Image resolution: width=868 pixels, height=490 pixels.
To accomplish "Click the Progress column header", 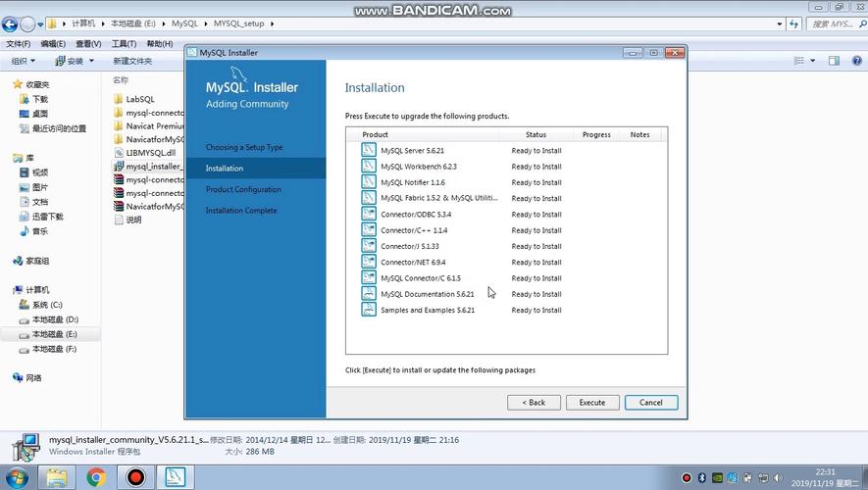I will tap(596, 134).
